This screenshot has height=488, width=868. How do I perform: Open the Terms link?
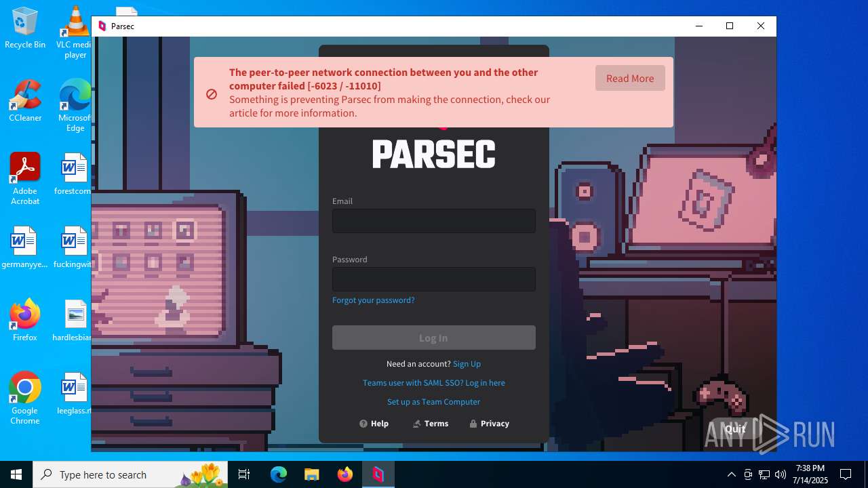[430, 424]
